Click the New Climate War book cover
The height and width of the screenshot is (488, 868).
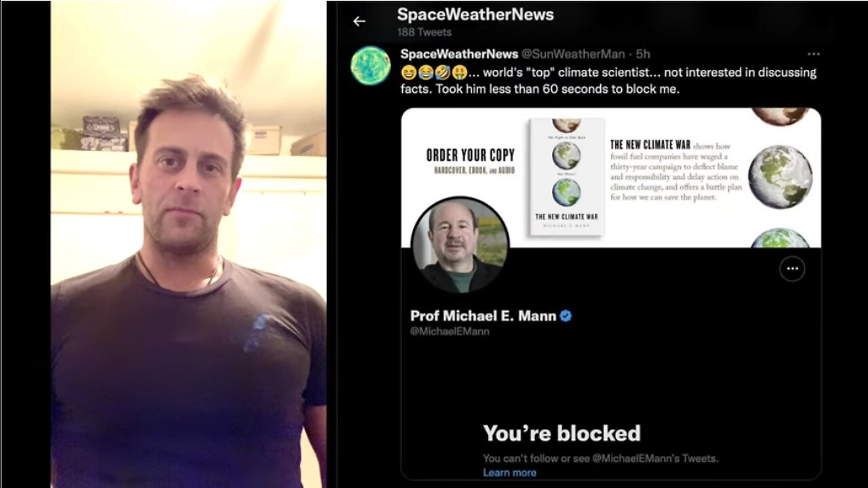tap(566, 177)
